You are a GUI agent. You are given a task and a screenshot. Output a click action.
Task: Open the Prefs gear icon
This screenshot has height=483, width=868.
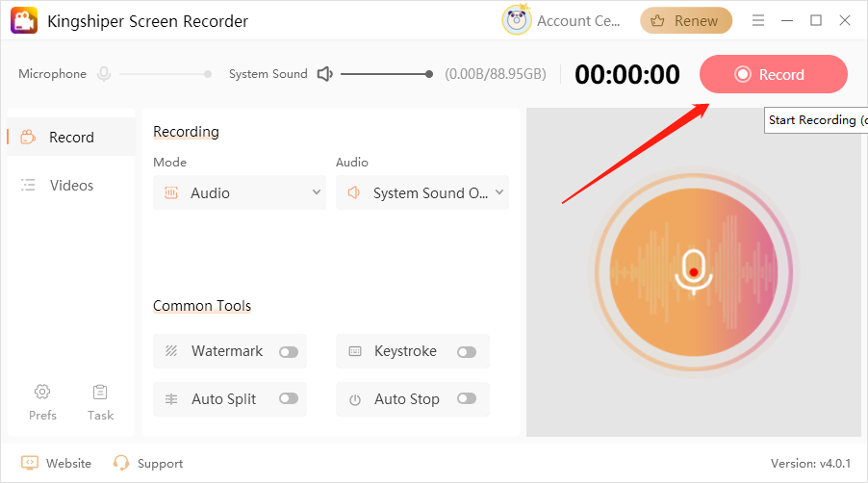click(42, 392)
